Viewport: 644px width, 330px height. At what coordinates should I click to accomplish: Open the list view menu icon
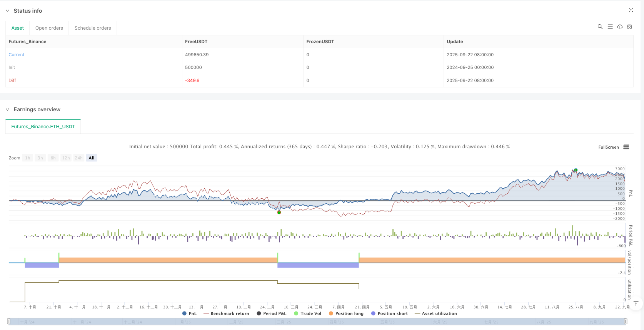(x=610, y=27)
